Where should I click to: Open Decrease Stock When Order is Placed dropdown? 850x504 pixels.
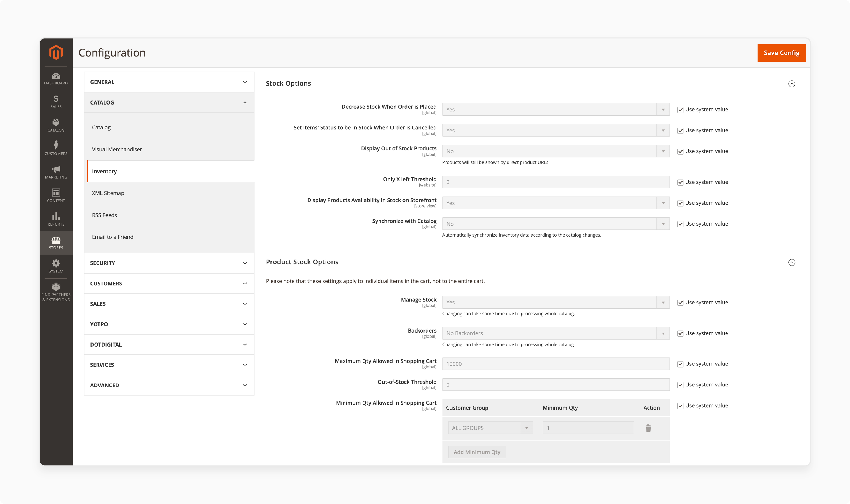click(x=556, y=109)
